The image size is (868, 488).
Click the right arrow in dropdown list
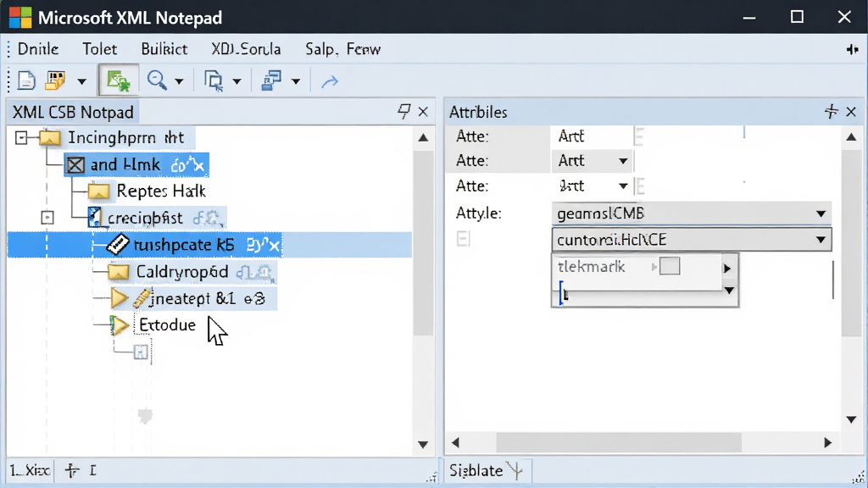727,269
